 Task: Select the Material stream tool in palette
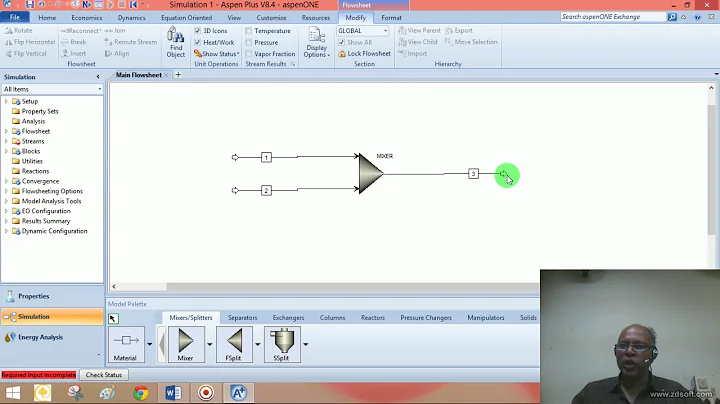(x=126, y=344)
